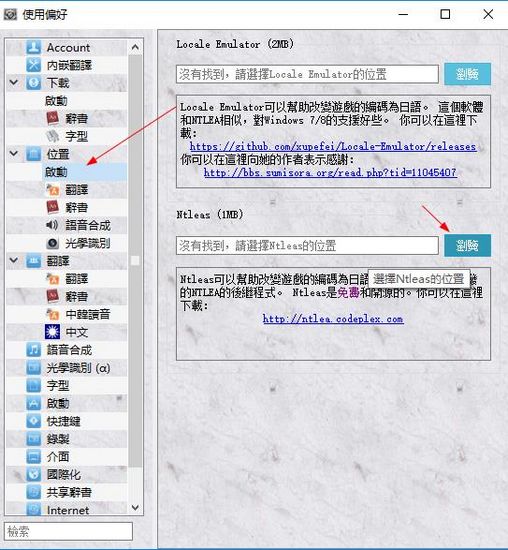Open top-level 語音合成 music note icon
The height and width of the screenshot is (550, 508).
point(34,350)
